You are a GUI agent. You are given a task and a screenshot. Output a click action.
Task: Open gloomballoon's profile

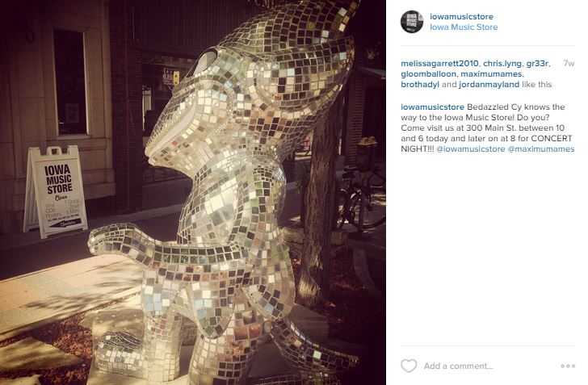pyautogui.click(x=428, y=73)
